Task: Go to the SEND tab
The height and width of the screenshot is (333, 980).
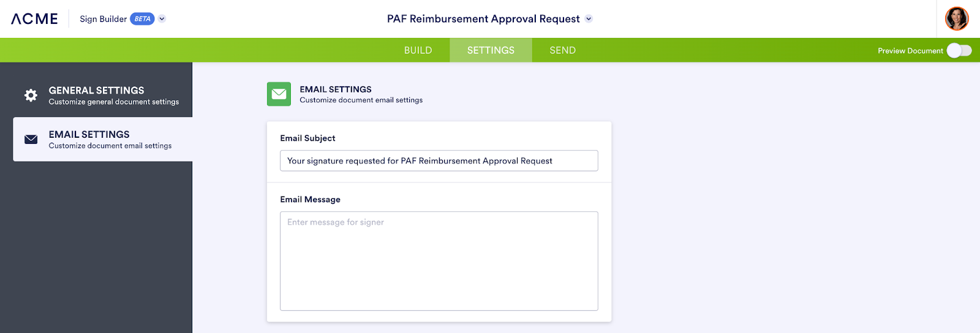Action: click(x=562, y=50)
